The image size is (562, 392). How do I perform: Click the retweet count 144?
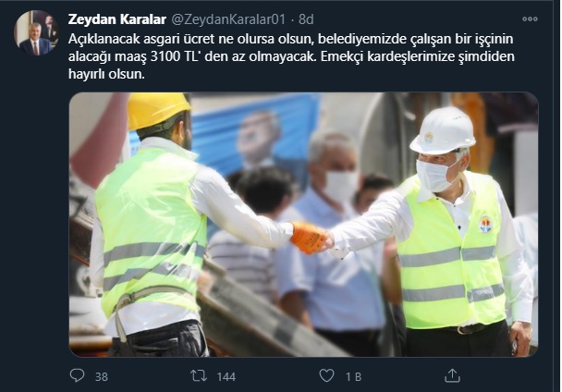(226, 376)
